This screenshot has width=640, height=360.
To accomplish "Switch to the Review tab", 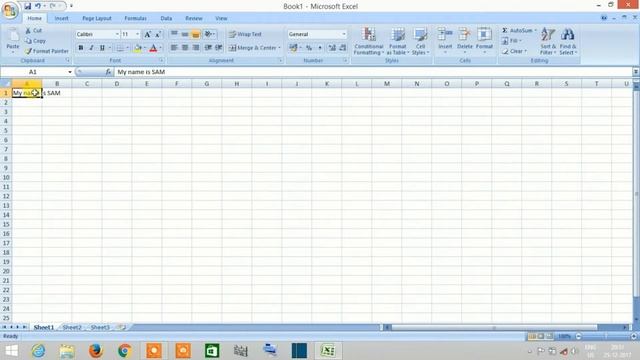I will (193, 18).
